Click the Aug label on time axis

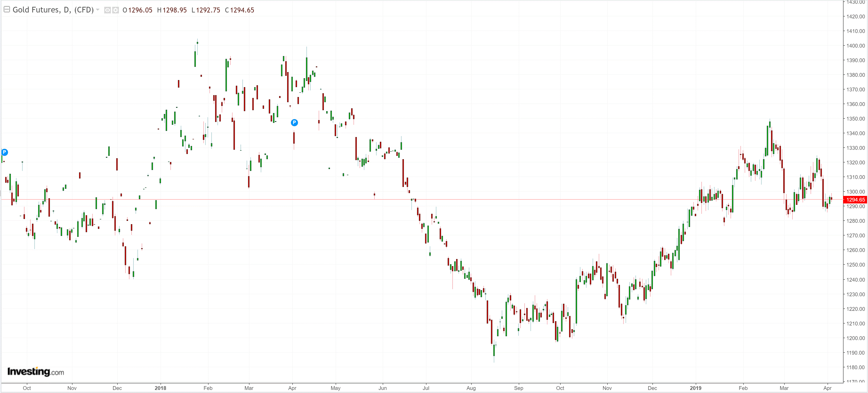pos(471,388)
